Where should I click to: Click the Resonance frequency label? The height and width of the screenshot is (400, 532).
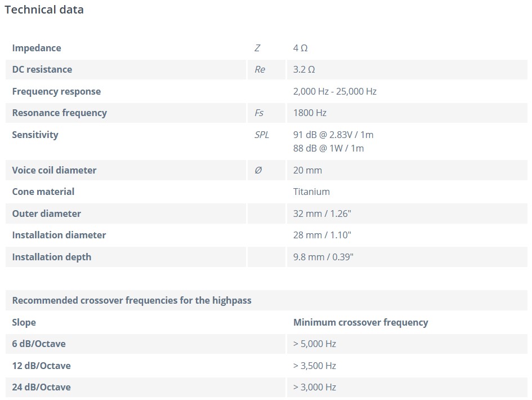(x=59, y=113)
